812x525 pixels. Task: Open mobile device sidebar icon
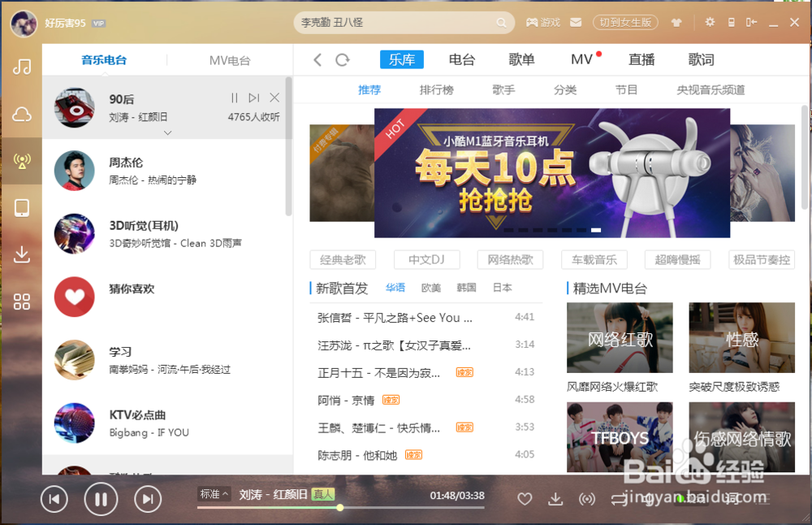pyautogui.click(x=22, y=208)
